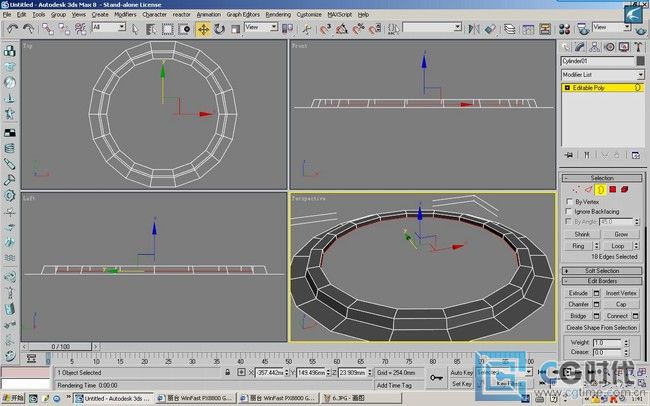Click the Pin Stack icon
650x406 pixels.
(x=569, y=155)
